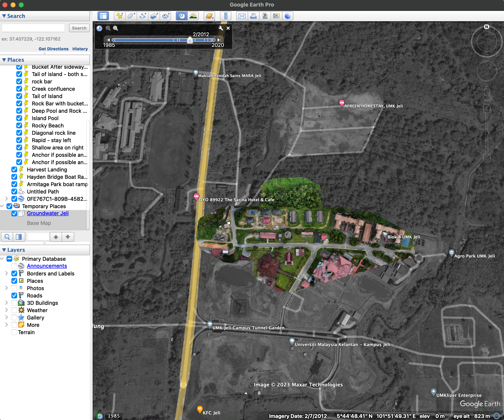Show sunlight across the landscape
504x420 pixels.
coord(193,16)
